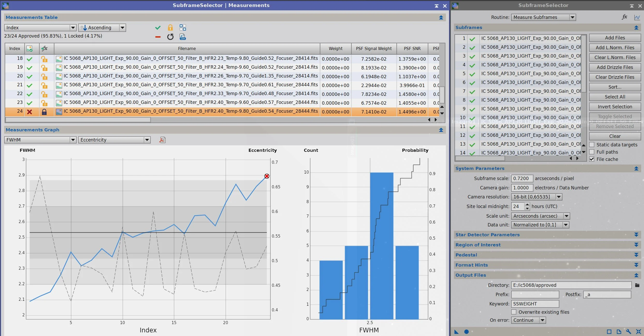The height and width of the screenshot is (336, 644).
Task: Enable Overwrite existing files checkbox
Action: pyautogui.click(x=514, y=312)
